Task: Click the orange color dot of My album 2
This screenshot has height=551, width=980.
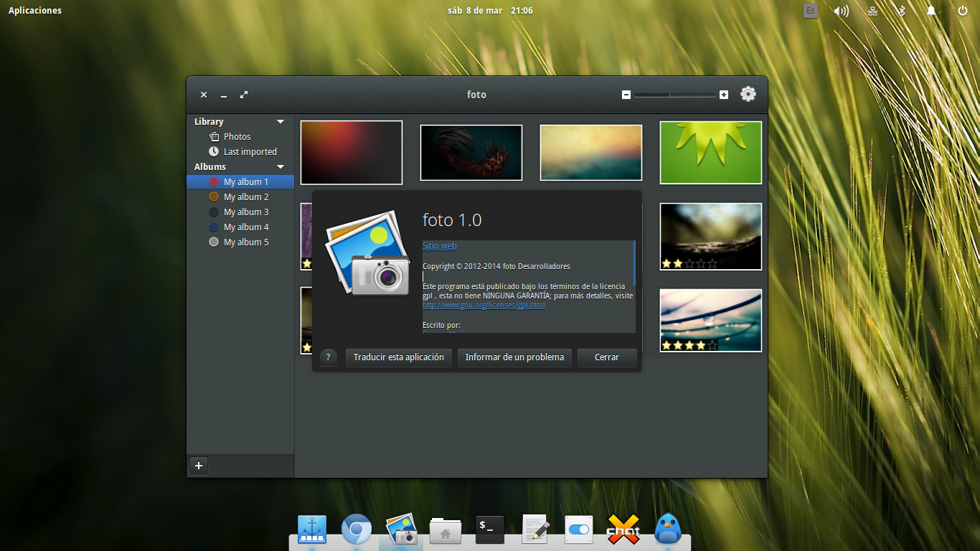Action: tap(214, 197)
